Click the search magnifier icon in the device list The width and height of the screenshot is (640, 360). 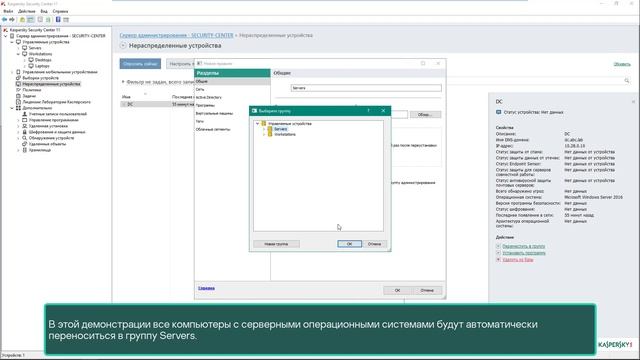627,81
